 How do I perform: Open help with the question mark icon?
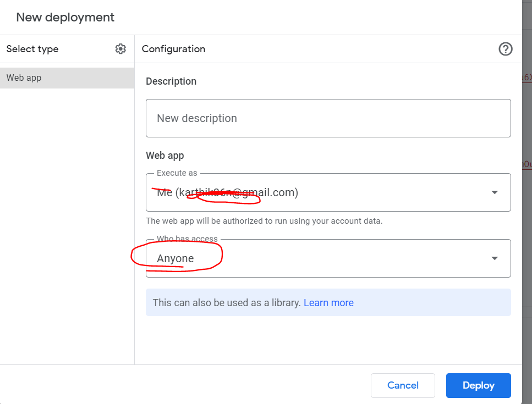pos(505,49)
